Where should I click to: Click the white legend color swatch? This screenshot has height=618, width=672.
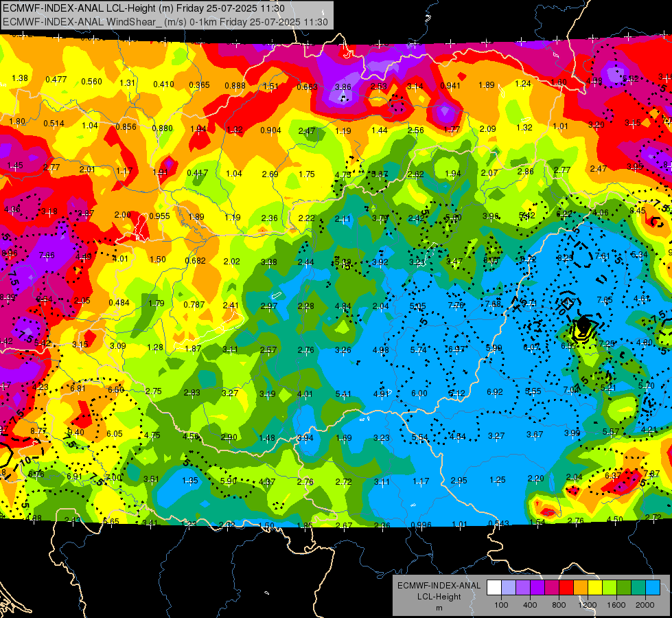(x=494, y=588)
